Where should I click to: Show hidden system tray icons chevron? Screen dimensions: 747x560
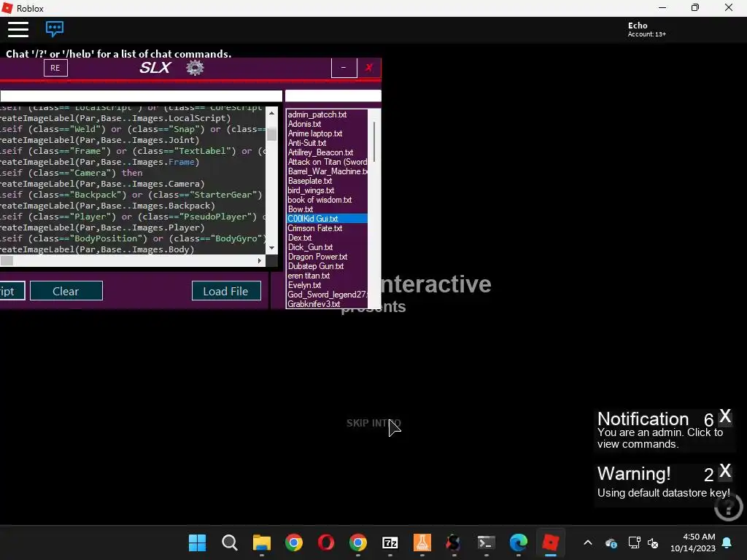click(588, 542)
